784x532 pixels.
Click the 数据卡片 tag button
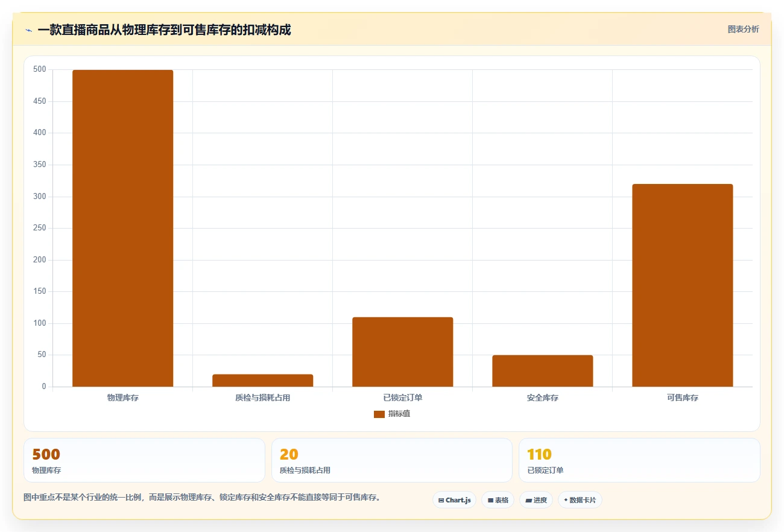[580, 500]
